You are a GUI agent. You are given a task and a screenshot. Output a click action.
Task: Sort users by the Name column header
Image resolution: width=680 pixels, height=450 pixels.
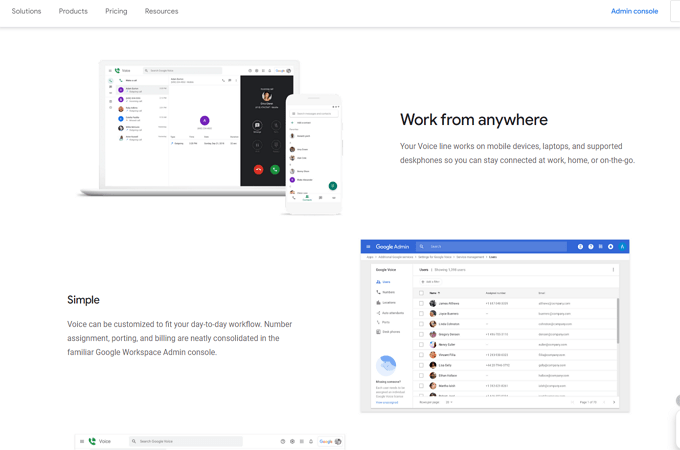pos(435,293)
